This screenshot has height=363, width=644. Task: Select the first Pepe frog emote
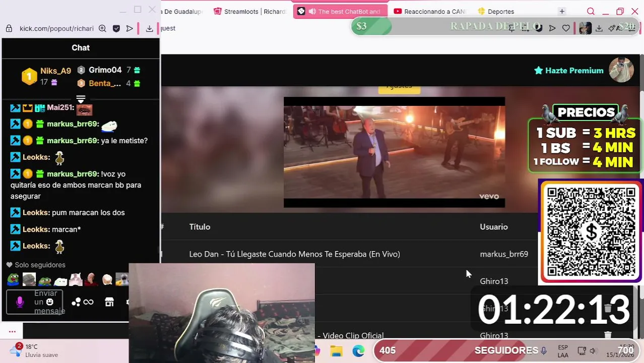coord(13,279)
